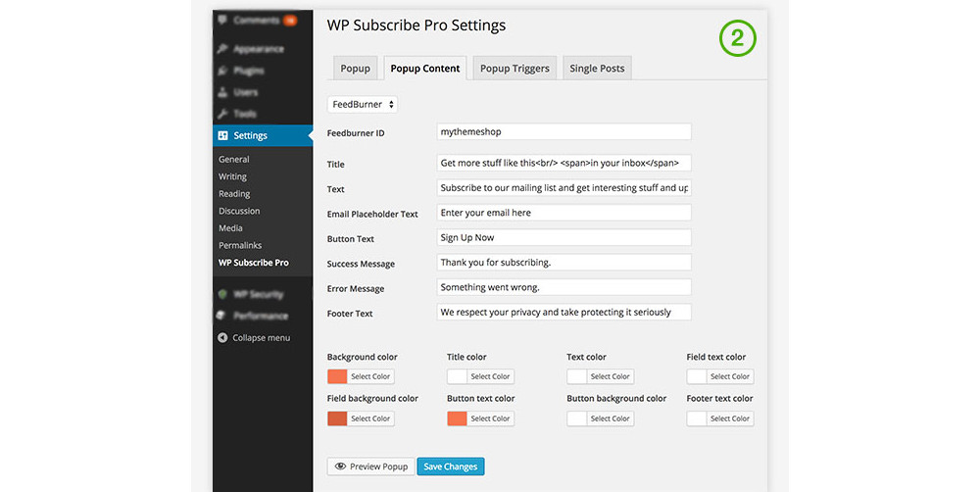The width and height of the screenshot is (980, 492).
Task: Click Select Color for Title color
Action: pos(491,376)
